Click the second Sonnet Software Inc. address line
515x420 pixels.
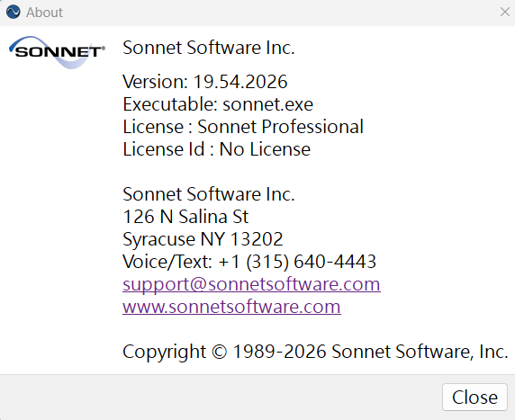point(209,194)
